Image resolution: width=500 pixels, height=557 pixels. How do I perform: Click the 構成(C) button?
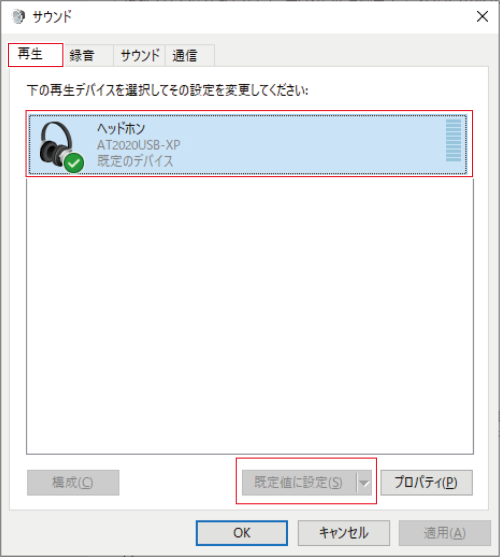[73, 482]
